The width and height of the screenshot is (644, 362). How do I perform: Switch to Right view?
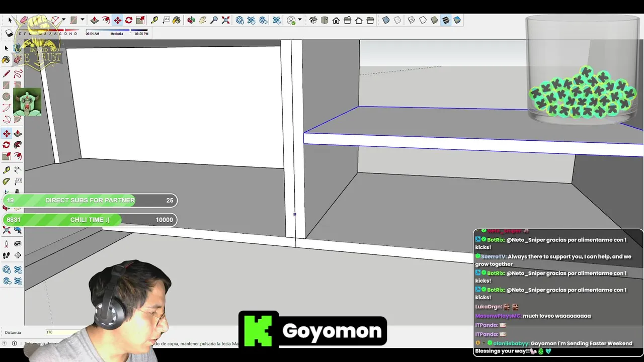coord(348,20)
